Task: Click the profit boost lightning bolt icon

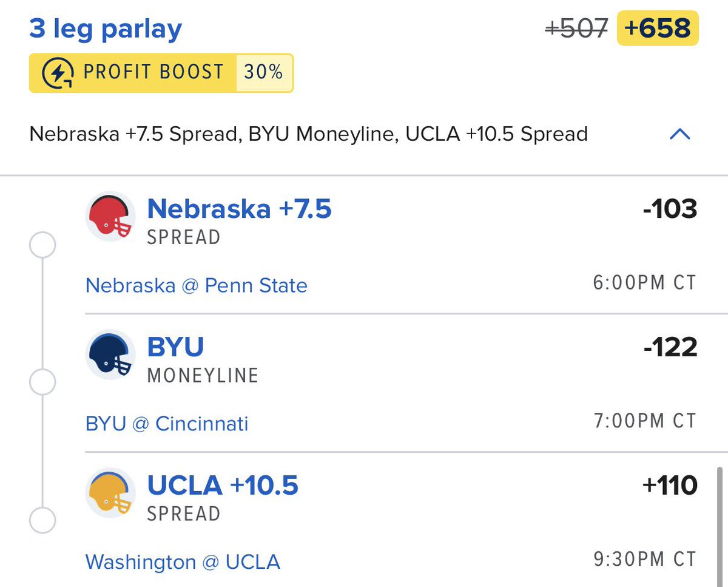Action: tap(58, 73)
